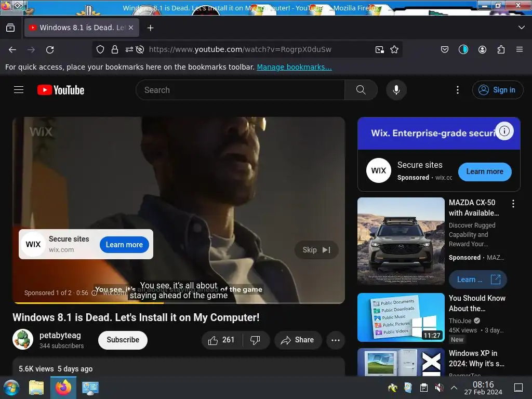The width and height of the screenshot is (532, 399).
Task: Open more actions ellipsis under the video
Action: pyautogui.click(x=336, y=340)
